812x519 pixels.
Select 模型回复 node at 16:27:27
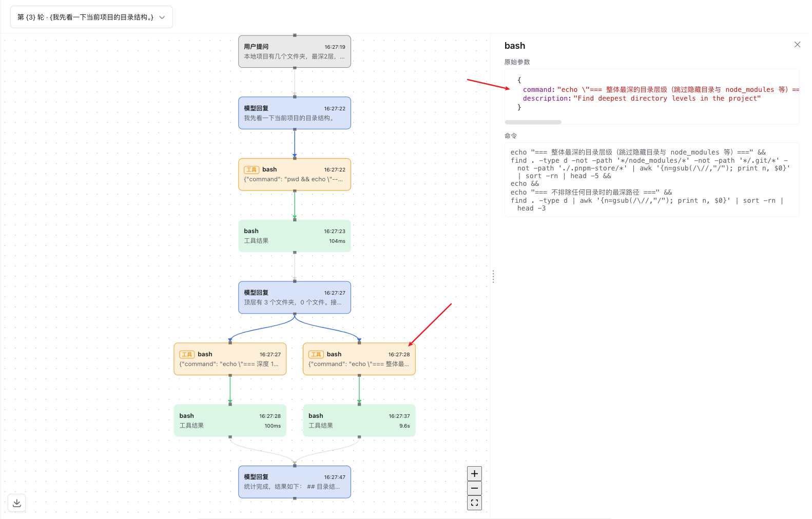click(295, 297)
